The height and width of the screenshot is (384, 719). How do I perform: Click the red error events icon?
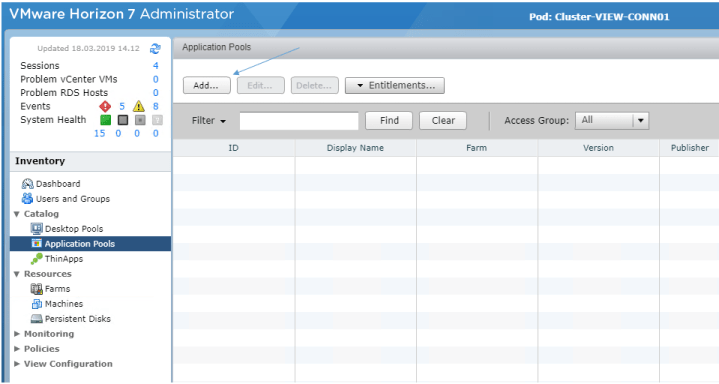point(105,106)
